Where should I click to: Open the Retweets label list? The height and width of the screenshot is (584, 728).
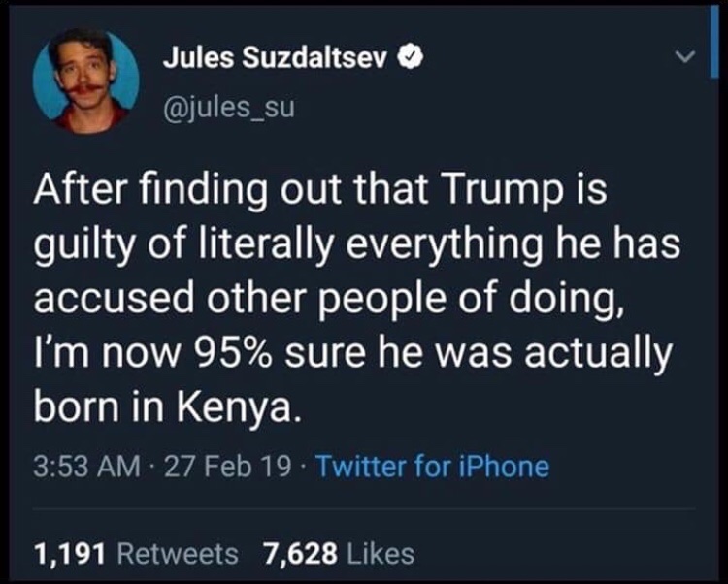177,554
